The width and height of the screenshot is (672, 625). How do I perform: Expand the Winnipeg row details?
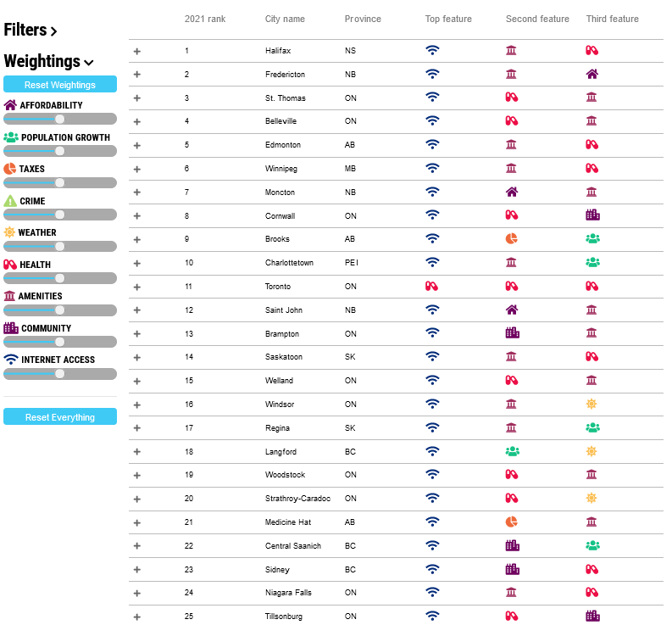tap(136, 169)
